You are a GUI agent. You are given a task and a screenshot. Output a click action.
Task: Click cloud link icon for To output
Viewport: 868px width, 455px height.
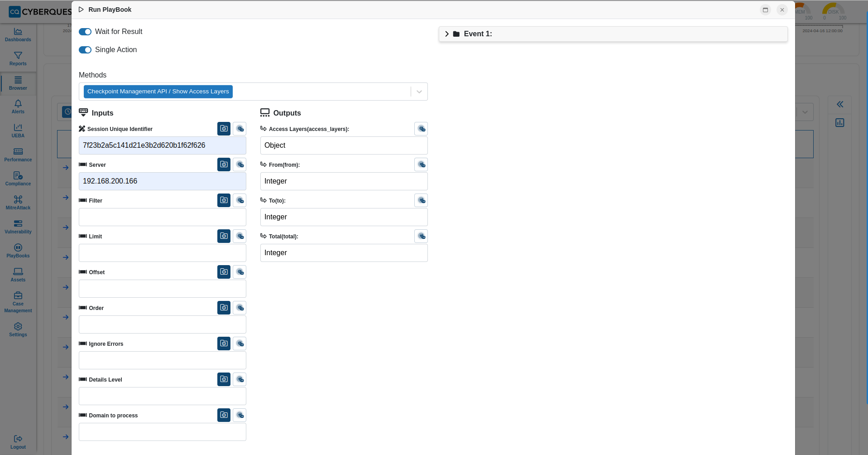tap(421, 200)
